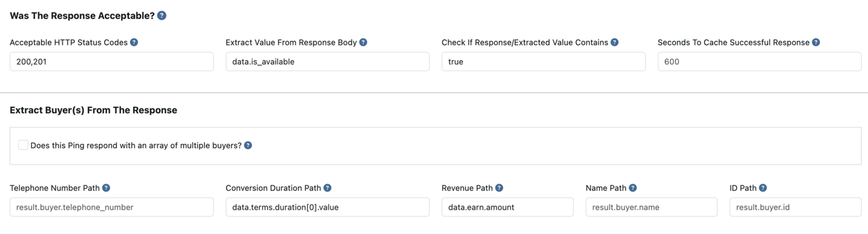The height and width of the screenshot is (234, 868).
Task: Show Telephone Number Path help tooltip
Action: 106,188
